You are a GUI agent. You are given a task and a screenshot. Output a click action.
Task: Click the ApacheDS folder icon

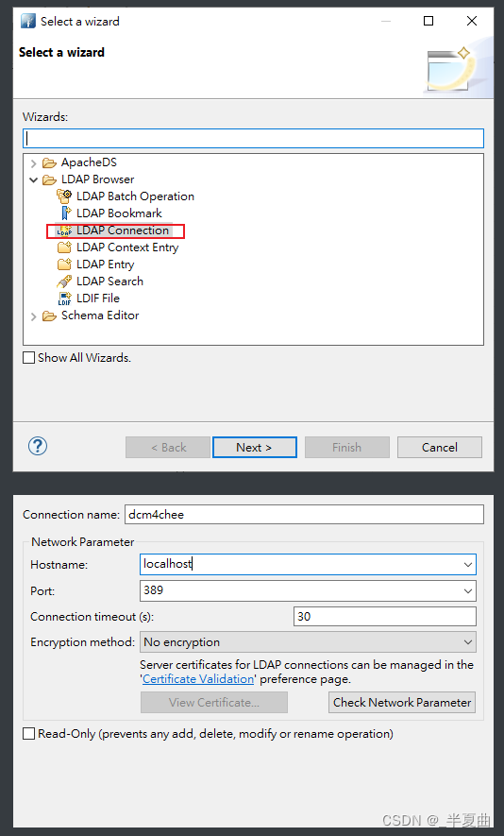(x=49, y=162)
